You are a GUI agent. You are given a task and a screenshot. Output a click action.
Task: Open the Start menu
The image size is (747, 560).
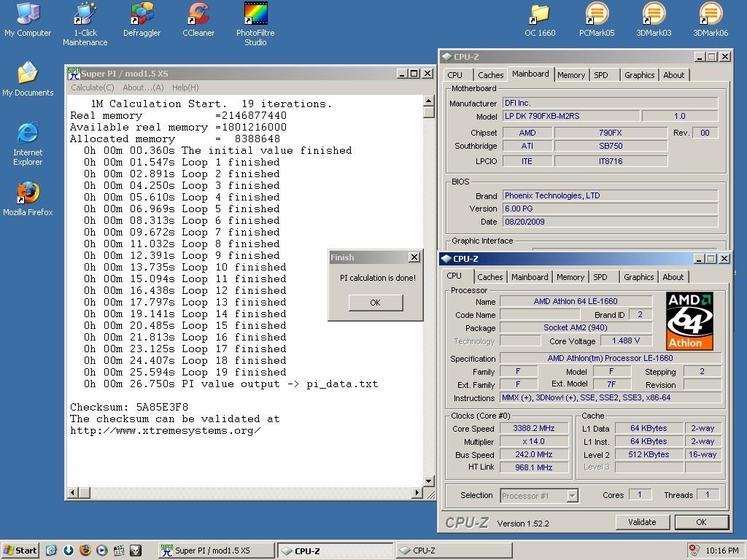pyautogui.click(x=20, y=551)
